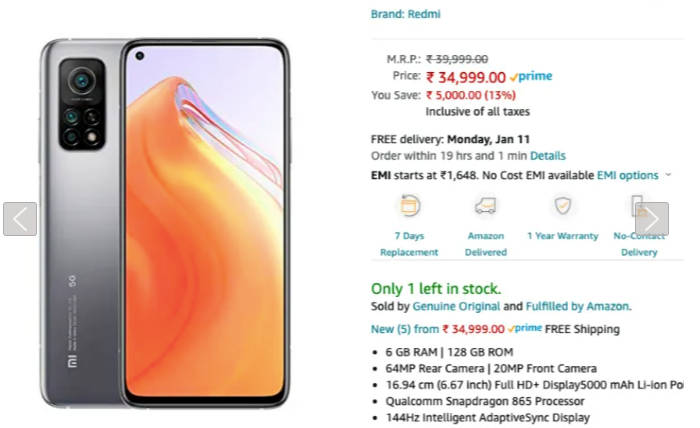700x428 pixels.
Task: Click the previous image arrow
Action: [20, 219]
